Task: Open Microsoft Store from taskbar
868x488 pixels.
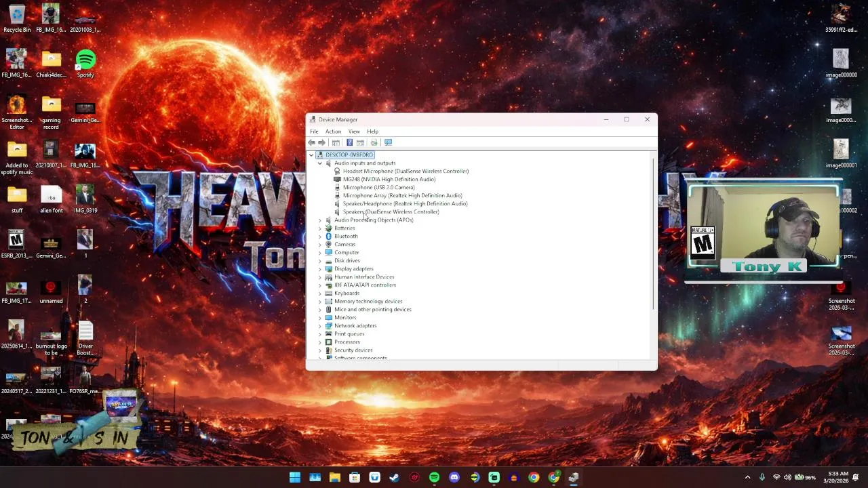Action: [355, 478]
